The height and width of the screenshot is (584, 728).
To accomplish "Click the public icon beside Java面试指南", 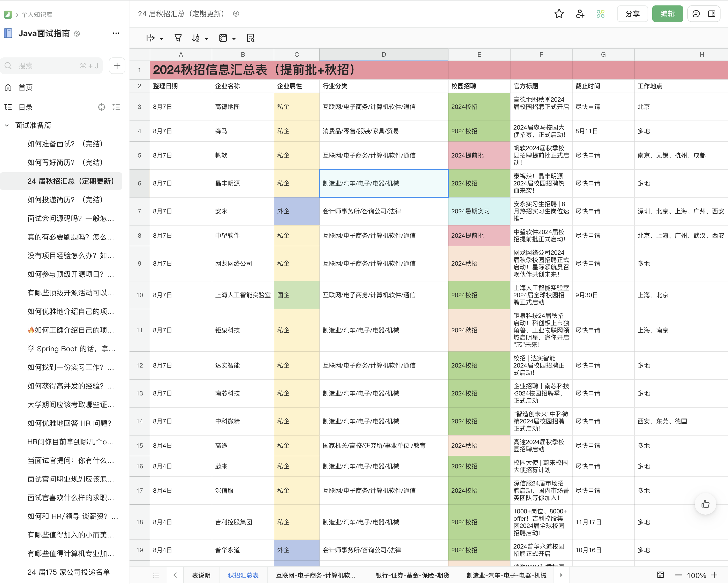I will pos(77,33).
